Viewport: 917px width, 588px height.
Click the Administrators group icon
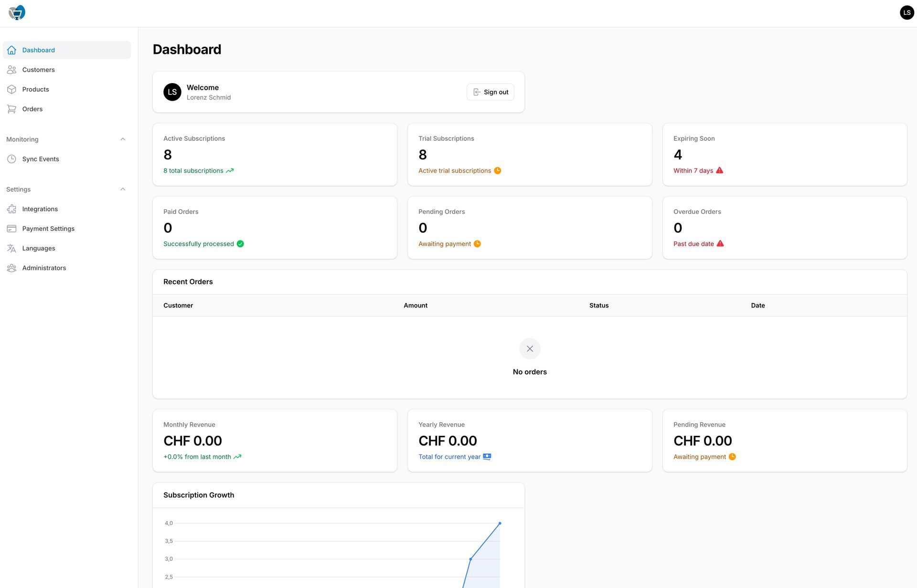click(12, 268)
